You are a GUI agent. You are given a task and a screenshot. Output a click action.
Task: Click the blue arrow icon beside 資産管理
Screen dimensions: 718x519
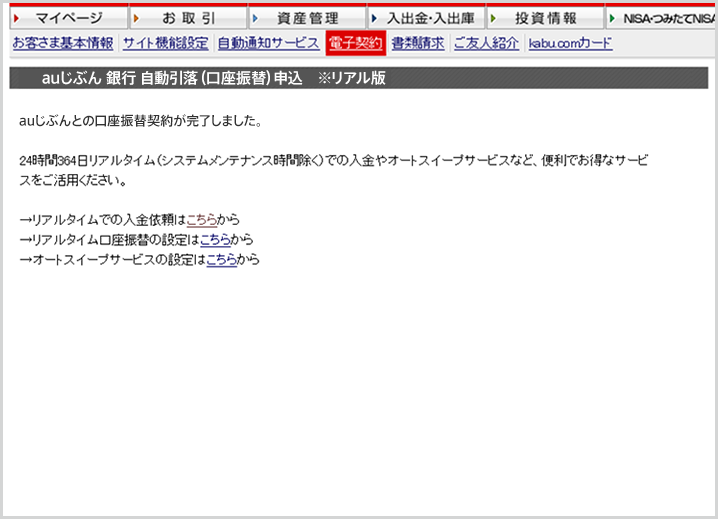click(x=255, y=18)
